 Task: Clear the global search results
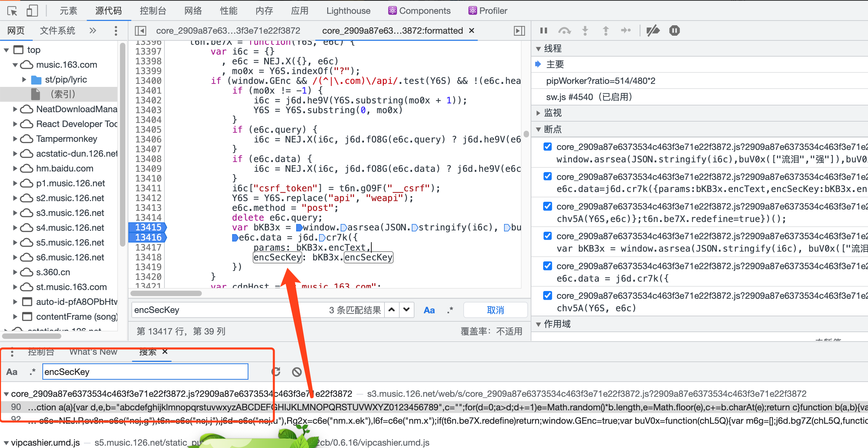(x=297, y=372)
